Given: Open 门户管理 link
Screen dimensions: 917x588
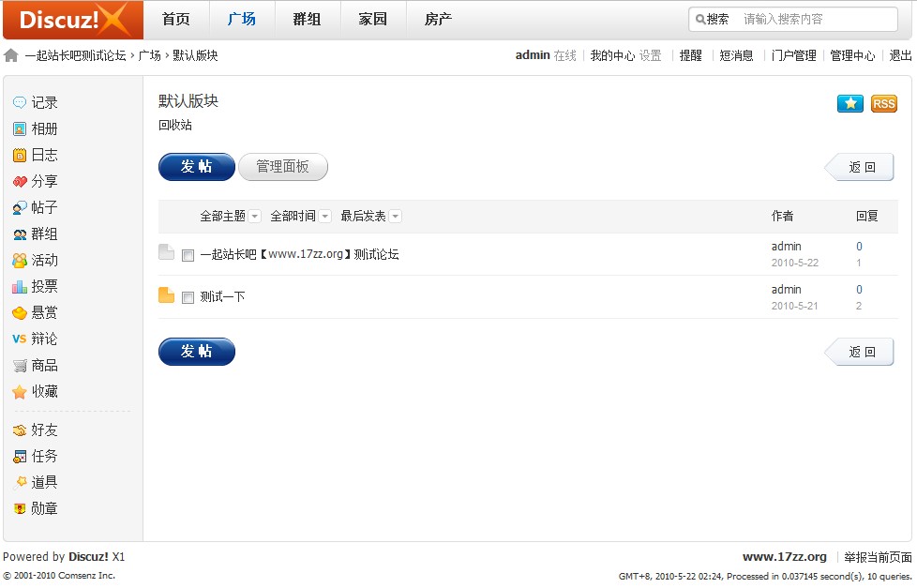Looking at the screenshot, I should click(793, 55).
